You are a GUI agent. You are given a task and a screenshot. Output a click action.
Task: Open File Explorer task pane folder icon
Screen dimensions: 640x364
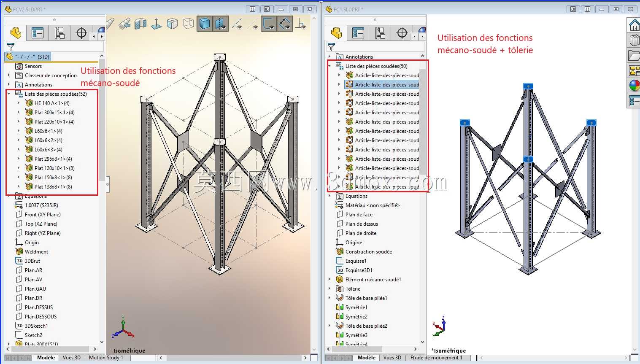(634, 55)
